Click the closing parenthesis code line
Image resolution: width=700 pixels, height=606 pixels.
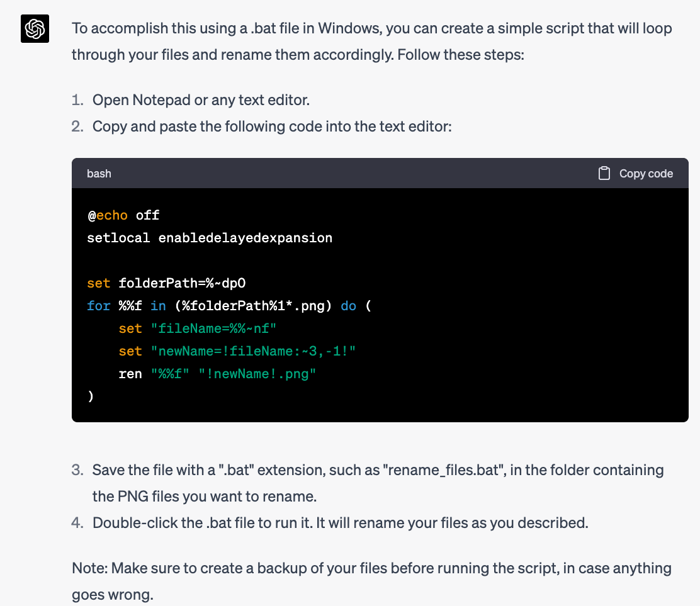click(91, 396)
